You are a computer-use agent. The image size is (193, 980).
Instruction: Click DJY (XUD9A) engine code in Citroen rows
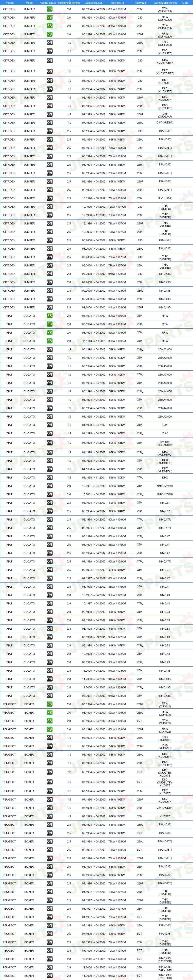pyautogui.click(x=165, y=122)
